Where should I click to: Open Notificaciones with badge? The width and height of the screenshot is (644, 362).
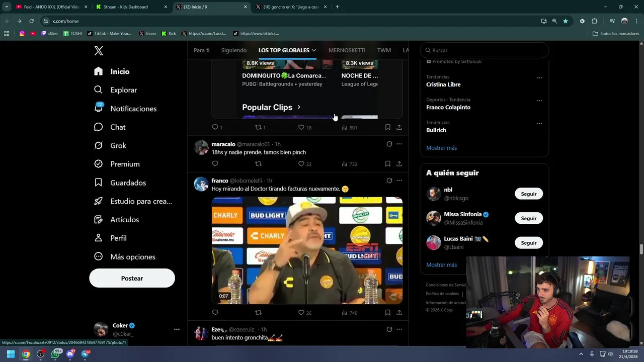[x=125, y=109]
